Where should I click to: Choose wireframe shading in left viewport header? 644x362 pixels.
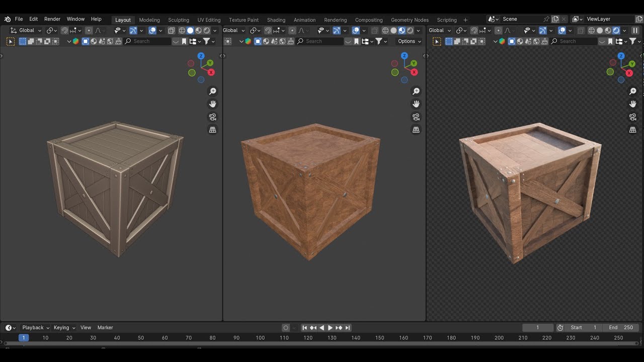182,31
